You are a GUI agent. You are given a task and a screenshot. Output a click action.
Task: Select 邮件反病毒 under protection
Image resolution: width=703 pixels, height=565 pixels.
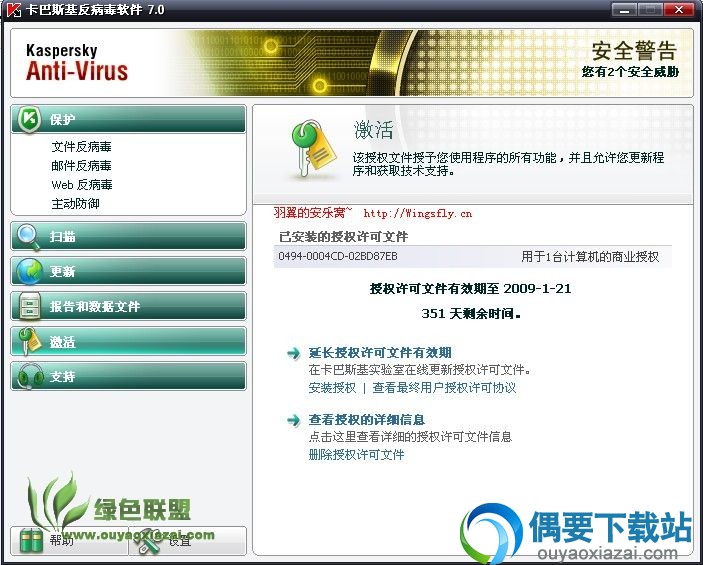pyautogui.click(x=81, y=166)
